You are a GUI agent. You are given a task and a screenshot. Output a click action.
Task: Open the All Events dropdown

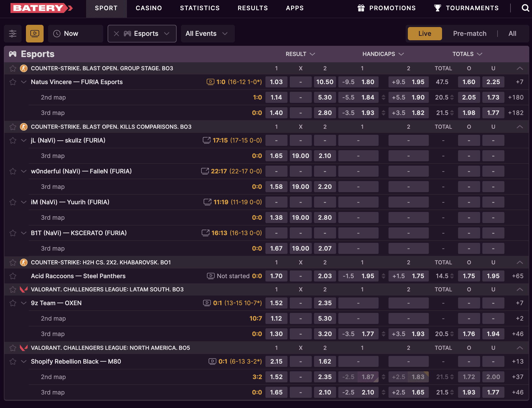pos(208,33)
